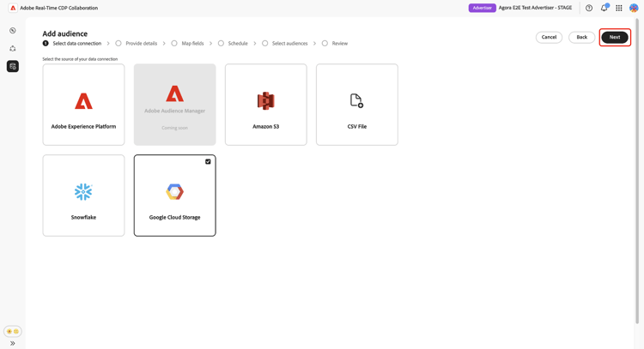644x349 pixels.
Task: Click the Select audiences step circle
Action: pos(265,43)
